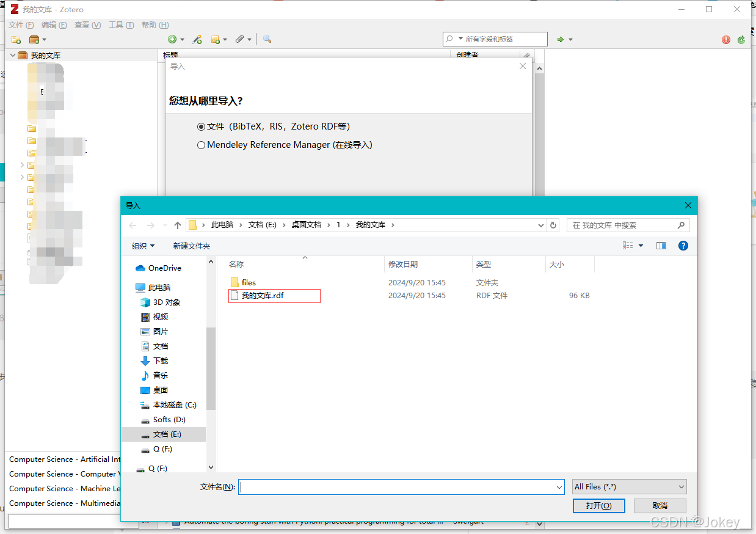Screen dimensions: 756x534
Task: Open the 文件 (F) menu
Action: point(21,25)
